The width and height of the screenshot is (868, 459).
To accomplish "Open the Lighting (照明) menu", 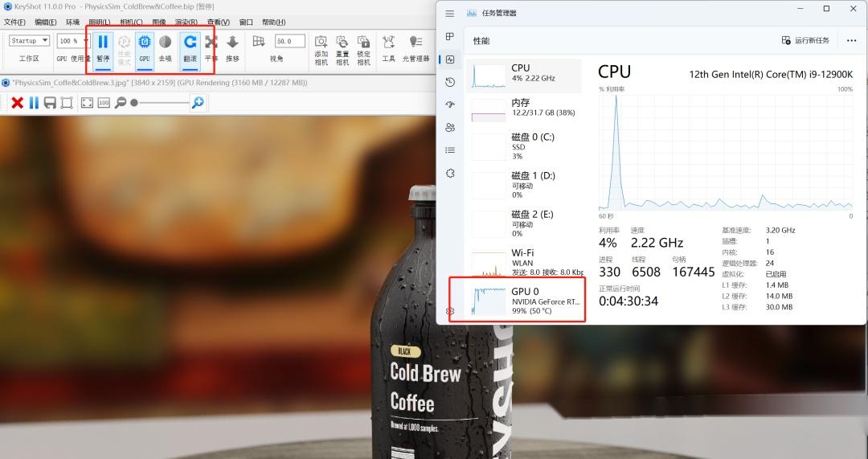I will [x=99, y=23].
